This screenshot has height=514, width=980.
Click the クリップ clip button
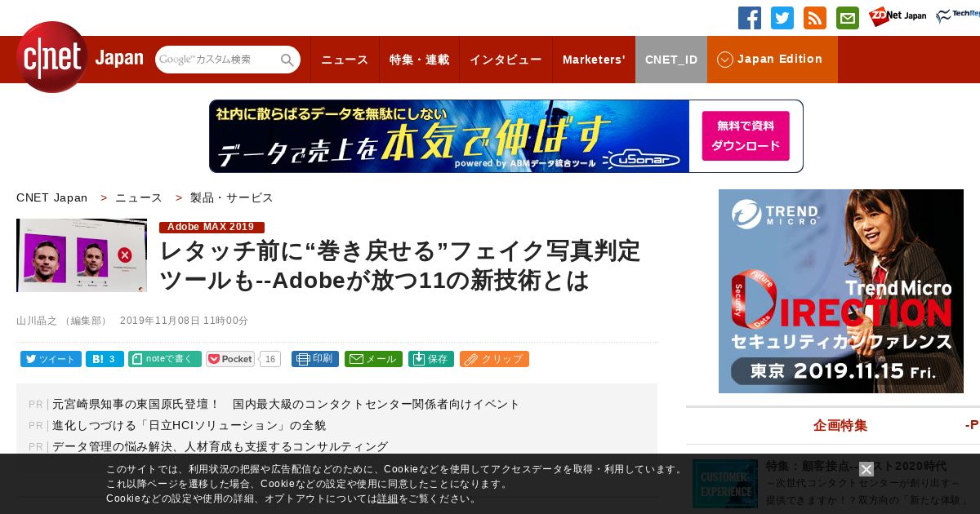coord(494,359)
